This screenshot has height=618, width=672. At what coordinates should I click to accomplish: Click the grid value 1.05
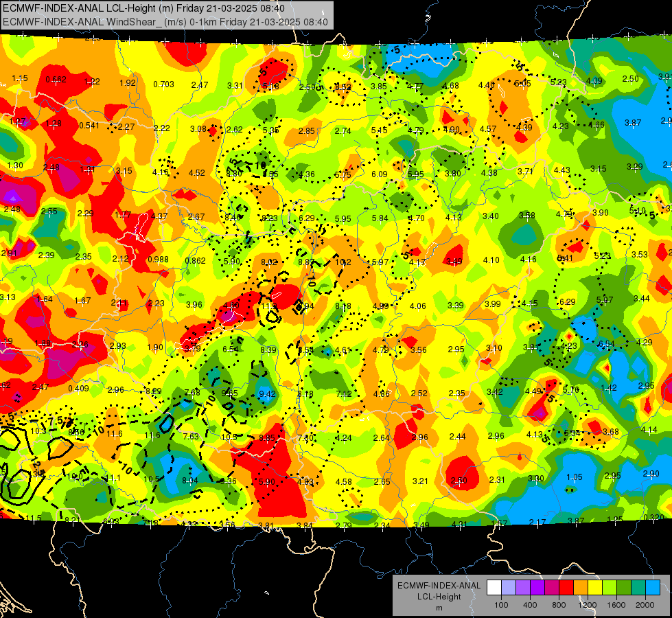(575, 477)
